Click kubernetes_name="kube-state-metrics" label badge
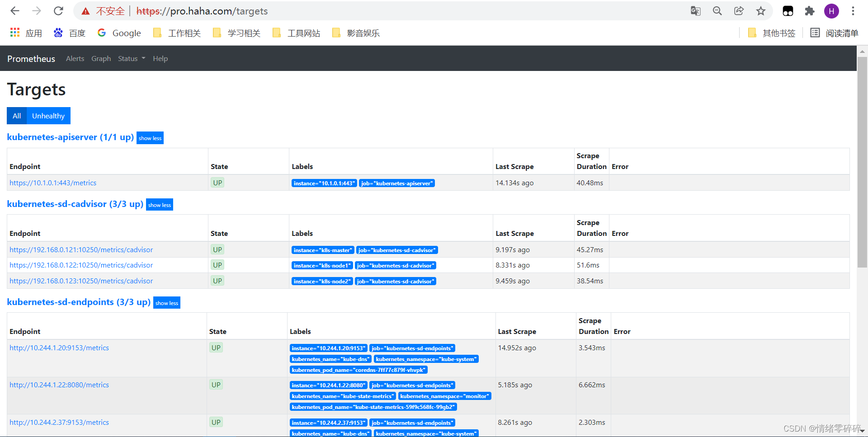Image resolution: width=868 pixels, height=437 pixels. [x=343, y=396]
